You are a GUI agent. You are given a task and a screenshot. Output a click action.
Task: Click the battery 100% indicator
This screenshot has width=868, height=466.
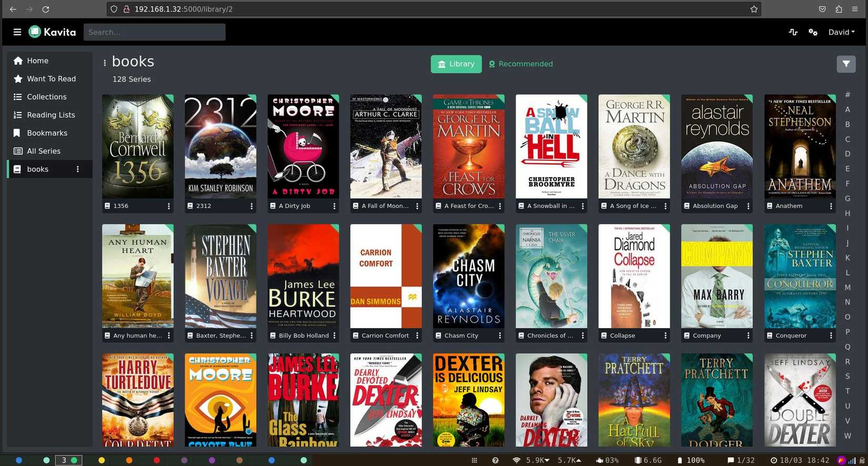[x=691, y=460]
